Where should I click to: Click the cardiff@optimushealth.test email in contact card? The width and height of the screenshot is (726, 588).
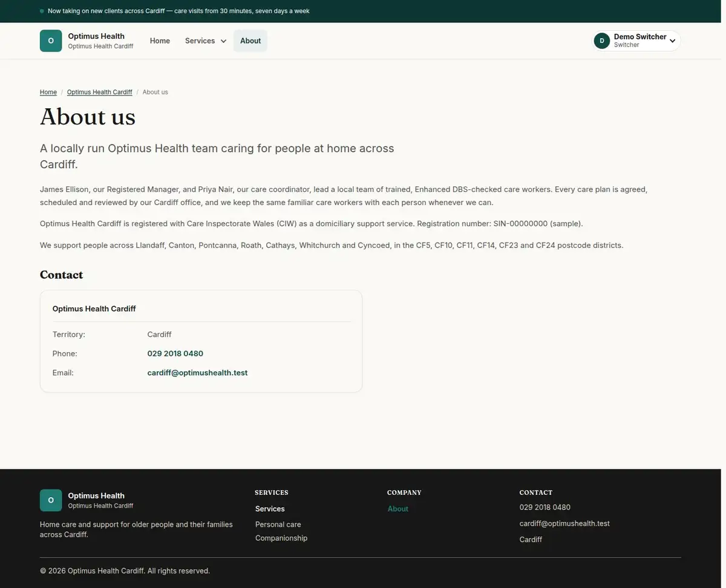point(197,373)
